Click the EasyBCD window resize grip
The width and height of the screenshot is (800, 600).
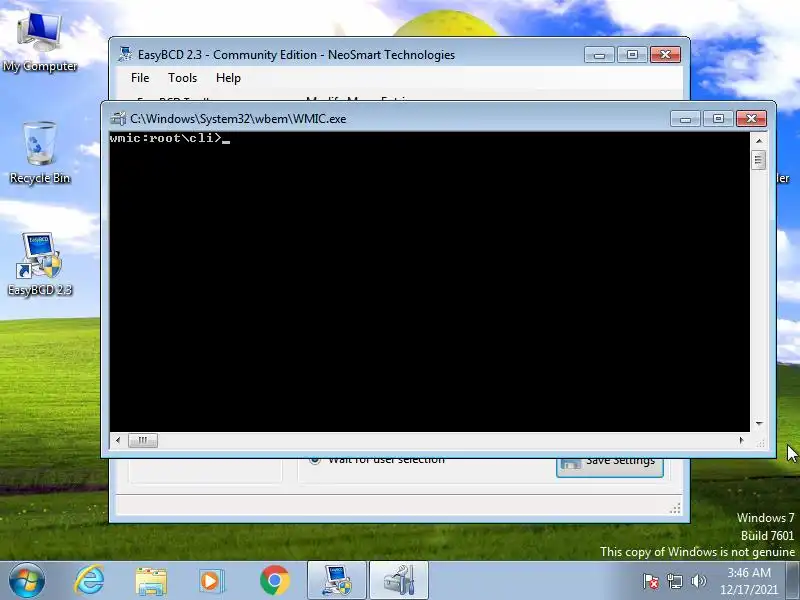(675, 508)
